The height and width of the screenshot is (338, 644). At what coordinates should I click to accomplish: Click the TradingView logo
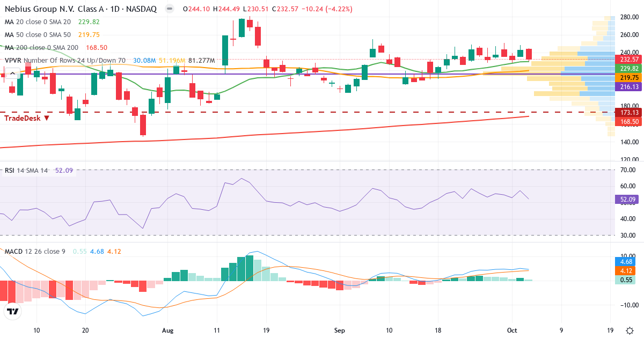[12, 311]
